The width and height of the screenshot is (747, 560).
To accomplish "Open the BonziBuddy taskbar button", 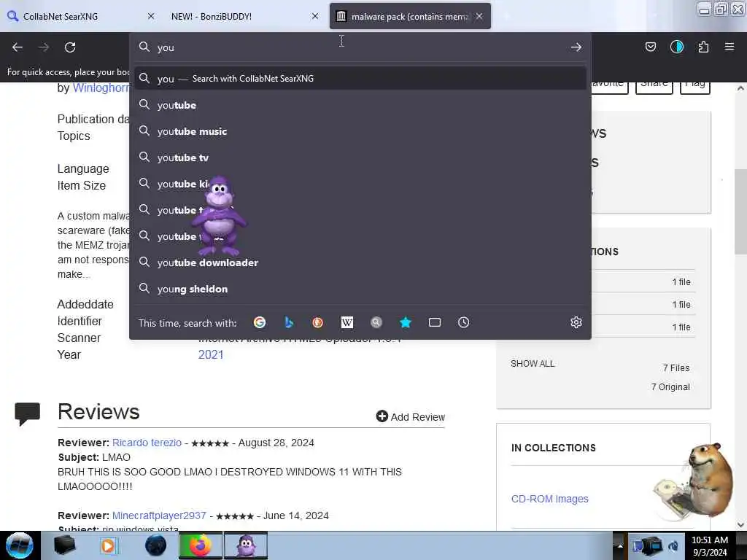I will (x=246, y=545).
